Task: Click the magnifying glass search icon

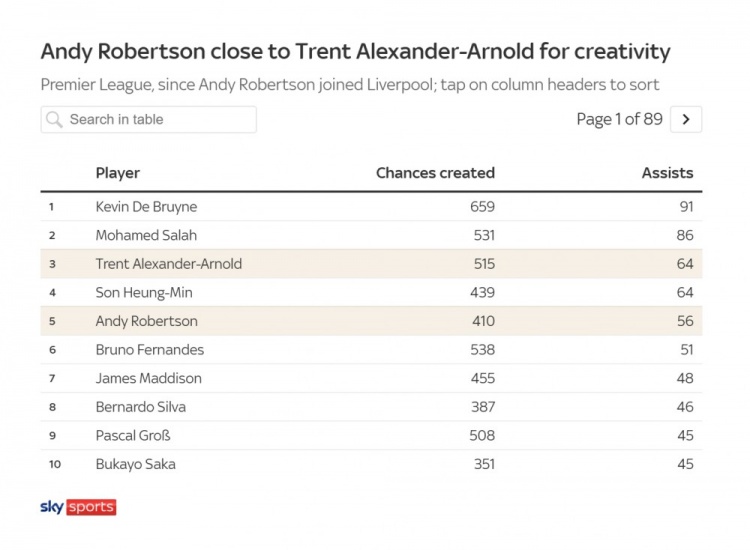Action: click(x=54, y=120)
